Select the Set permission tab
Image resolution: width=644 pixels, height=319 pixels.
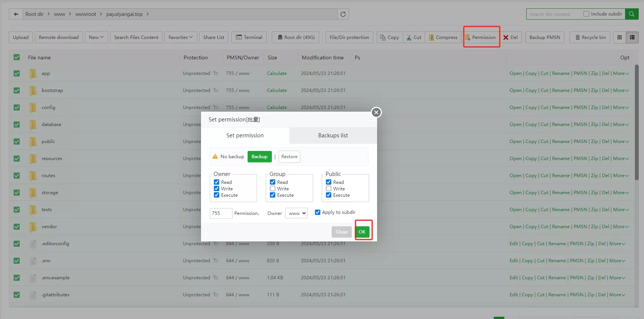click(245, 135)
